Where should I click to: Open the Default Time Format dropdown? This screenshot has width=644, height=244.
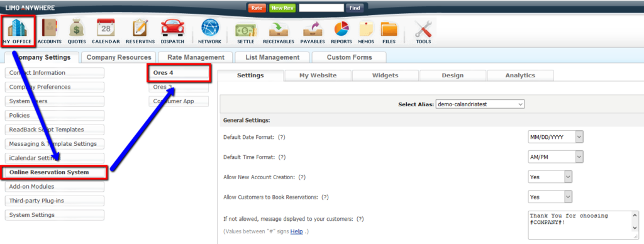tap(556, 157)
